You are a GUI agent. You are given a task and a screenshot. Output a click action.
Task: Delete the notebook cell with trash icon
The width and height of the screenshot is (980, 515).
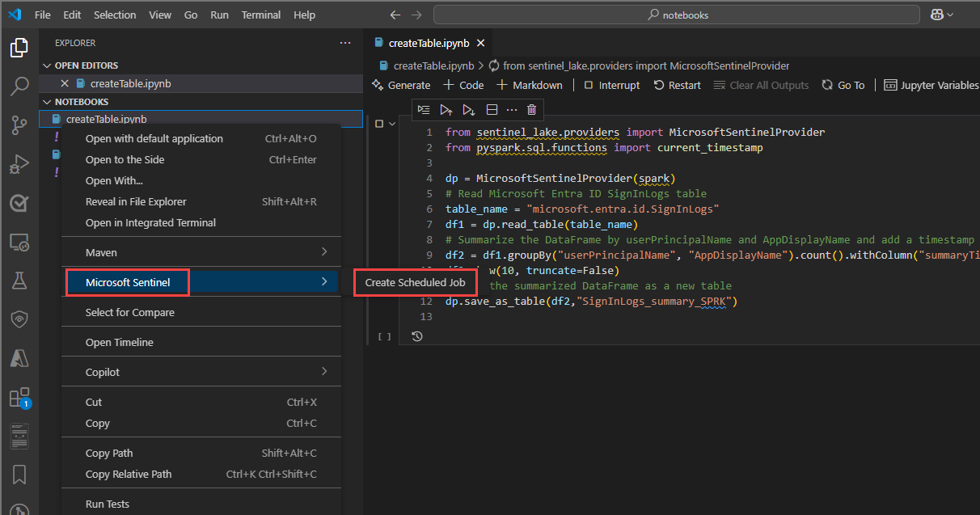(531, 110)
